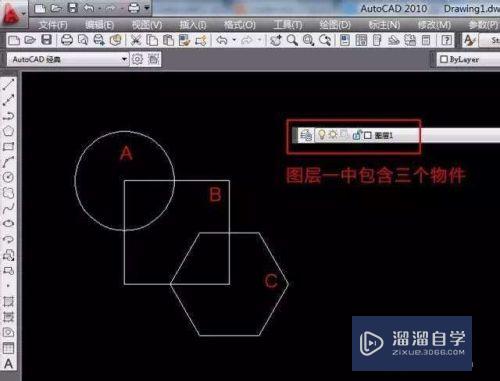Select the Table tool
The width and height of the screenshot is (500, 381).
click(x=9, y=348)
